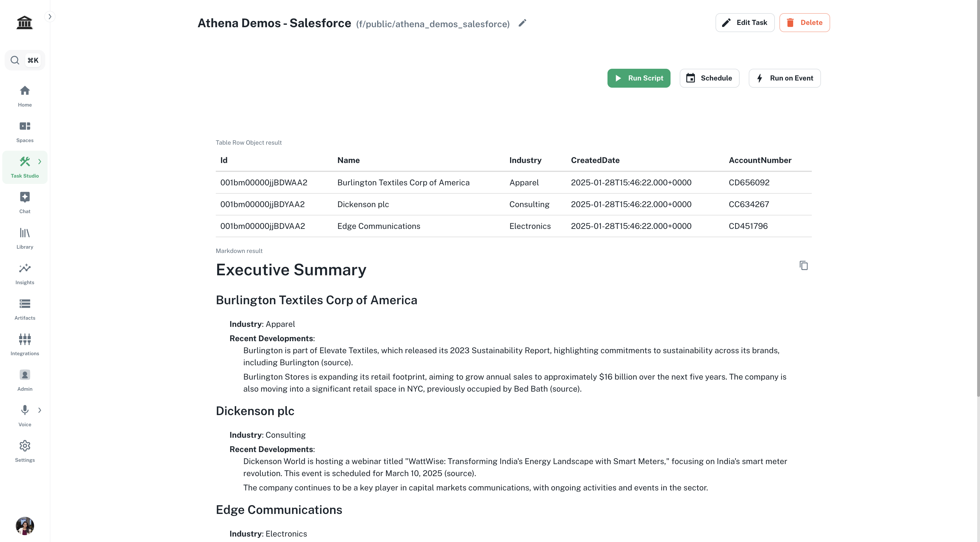Click the Run on Event button
The height and width of the screenshot is (542, 980).
click(x=785, y=78)
